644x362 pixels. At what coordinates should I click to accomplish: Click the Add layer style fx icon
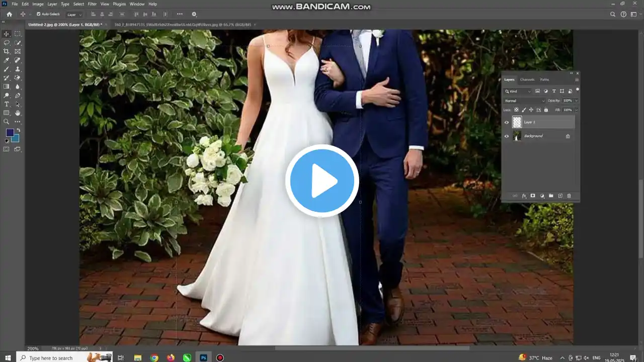coord(524,196)
